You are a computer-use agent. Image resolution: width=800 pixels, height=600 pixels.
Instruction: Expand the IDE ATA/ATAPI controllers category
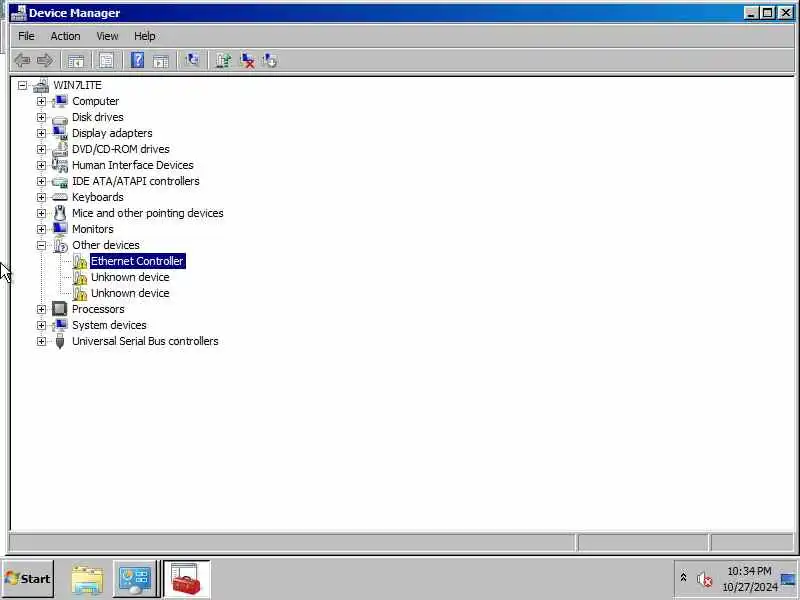[x=41, y=181]
